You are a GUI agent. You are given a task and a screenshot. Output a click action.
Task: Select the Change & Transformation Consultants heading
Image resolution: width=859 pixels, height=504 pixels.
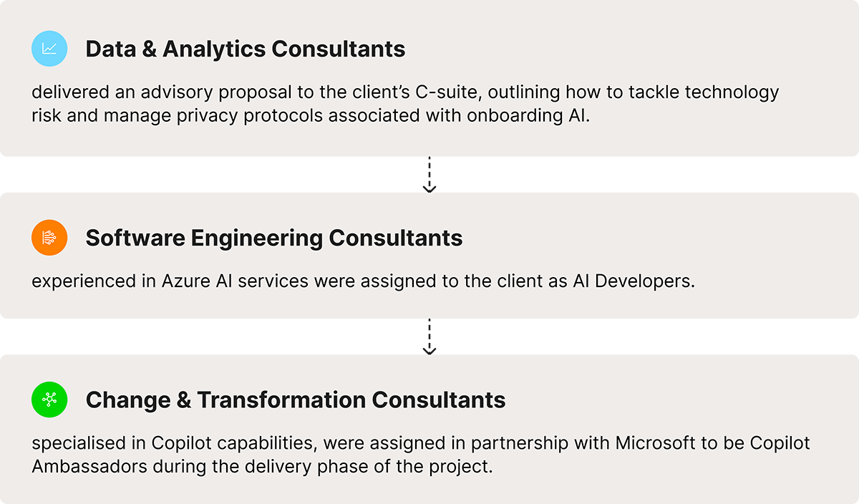pyautogui.click(x=295, y=399)
